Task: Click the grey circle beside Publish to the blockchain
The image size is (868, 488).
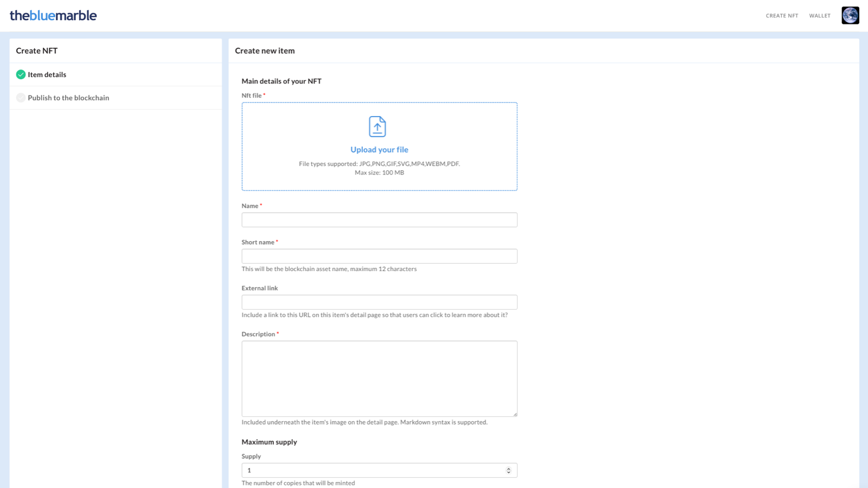Action: 21,98
